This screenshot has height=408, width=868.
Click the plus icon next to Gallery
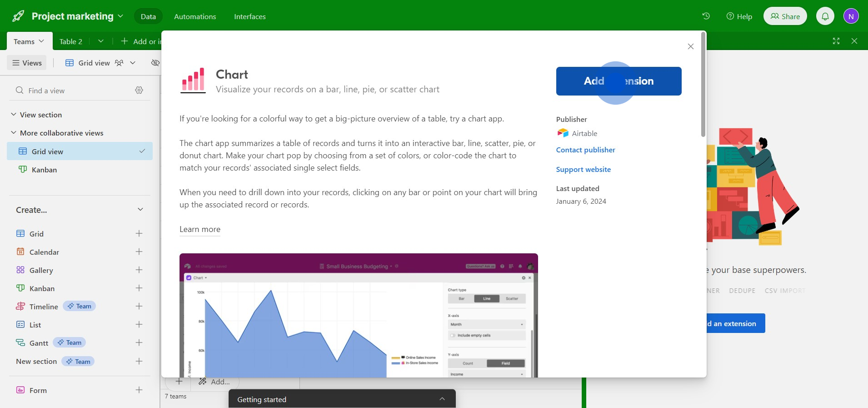pos(139,270)
